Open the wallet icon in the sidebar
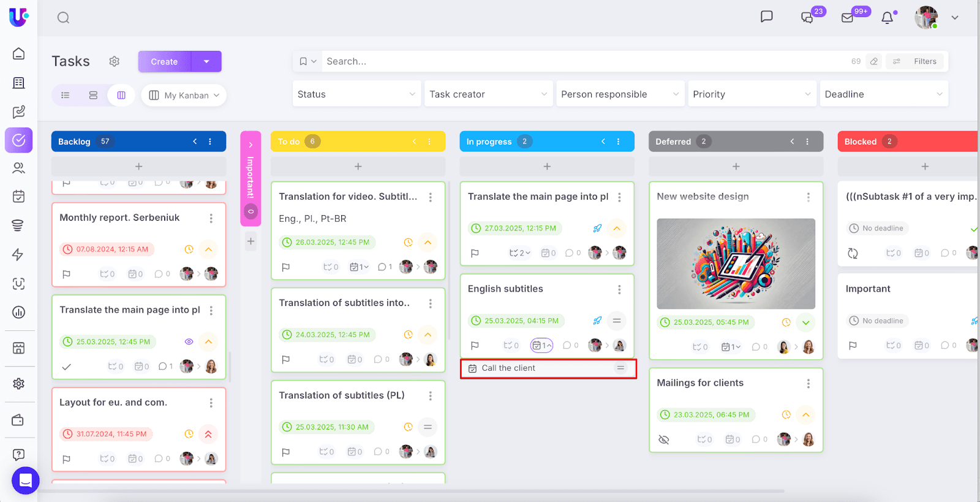 coord(19,420)
